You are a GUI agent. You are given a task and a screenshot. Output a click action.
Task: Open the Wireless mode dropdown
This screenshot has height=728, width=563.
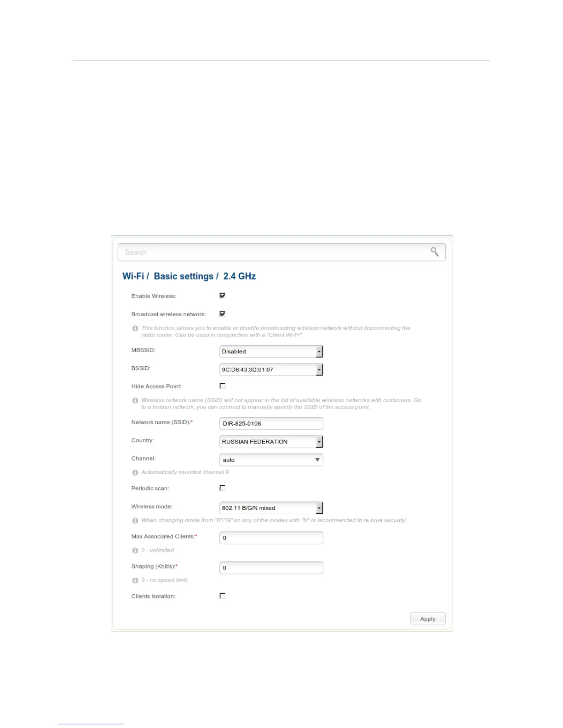(271, 508)
